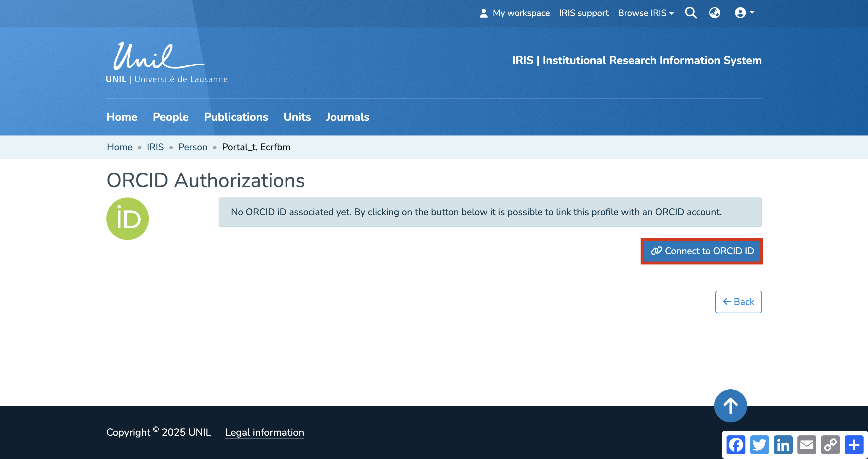868x459 pixels.
Task: Click the search magnifier icon
Action: [691, 13]
